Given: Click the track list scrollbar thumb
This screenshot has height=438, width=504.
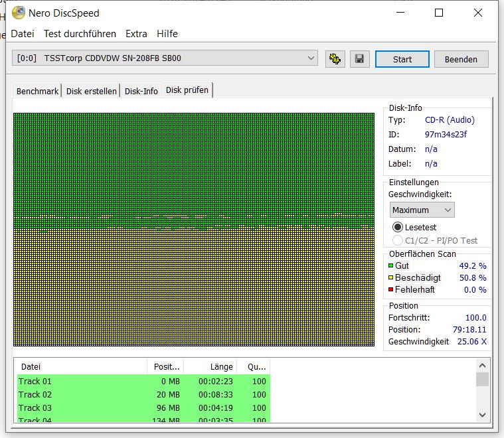Looking at the screenshot, I should 482,379.
